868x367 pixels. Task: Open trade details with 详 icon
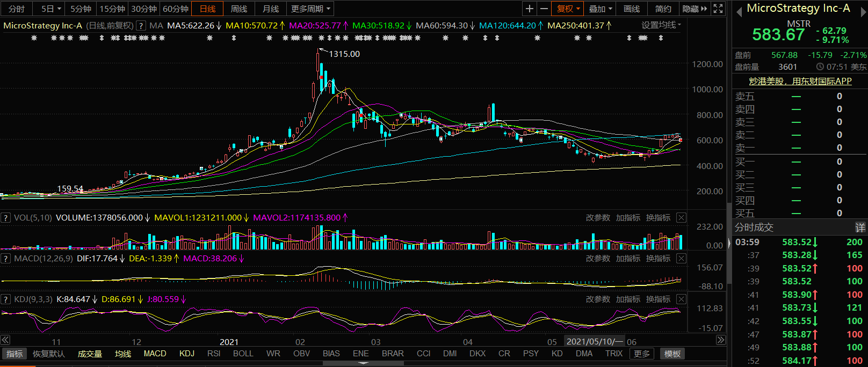[860, 227]
